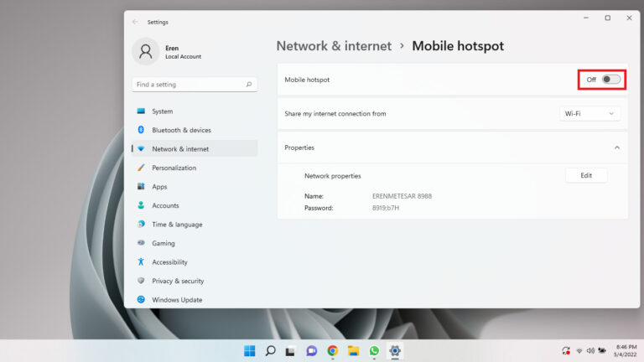This screenshot has width=644, height=362.
Task: Go back with the Settings back arrow
Action: point(135,22)
